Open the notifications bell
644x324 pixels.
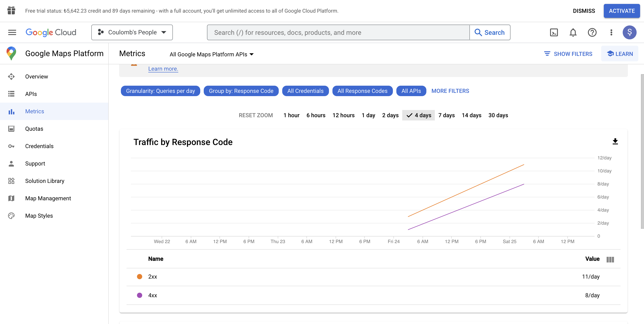[x=573, y=32]
